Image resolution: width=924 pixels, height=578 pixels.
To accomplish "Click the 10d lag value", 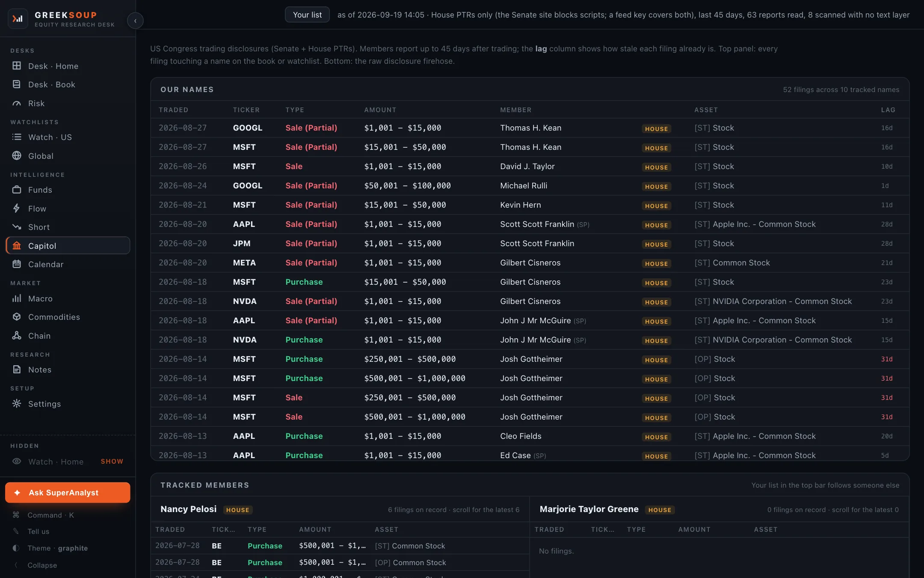I will (887, 166).
